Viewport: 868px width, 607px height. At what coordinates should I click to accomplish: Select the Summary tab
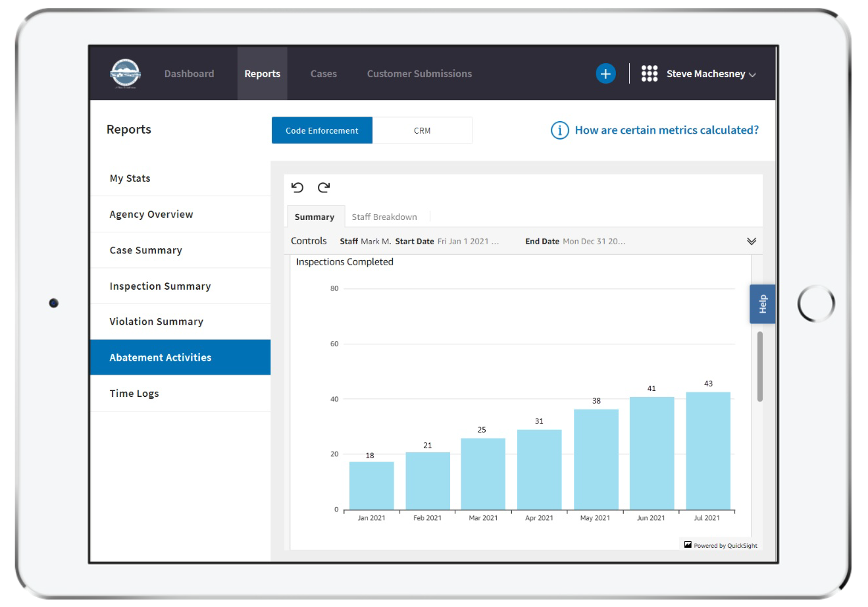315,216
